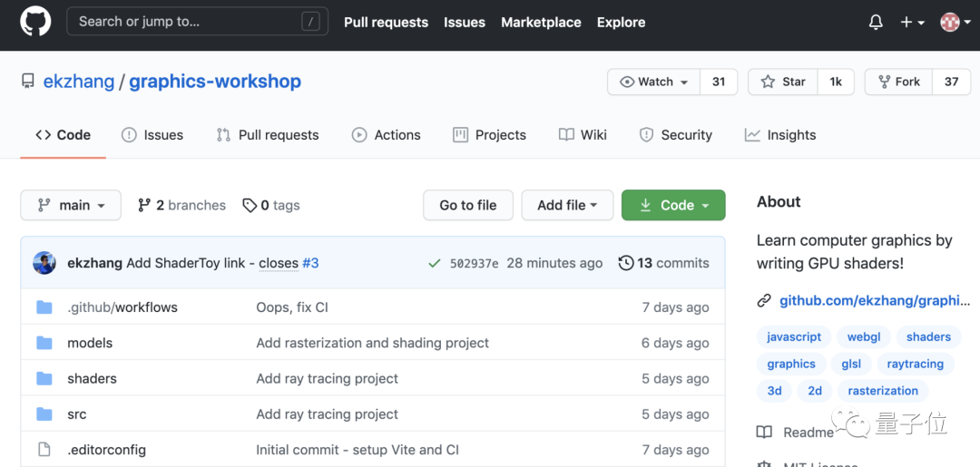980x467 pixels.
Task: Star the graphics-workshop repository
Action: click(x=783, y=82)
